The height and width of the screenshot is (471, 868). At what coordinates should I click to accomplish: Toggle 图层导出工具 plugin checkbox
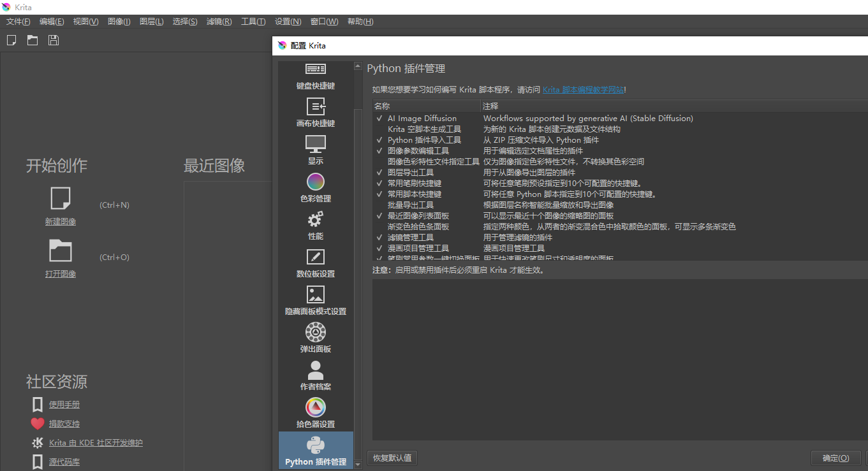tap(379, 173)
